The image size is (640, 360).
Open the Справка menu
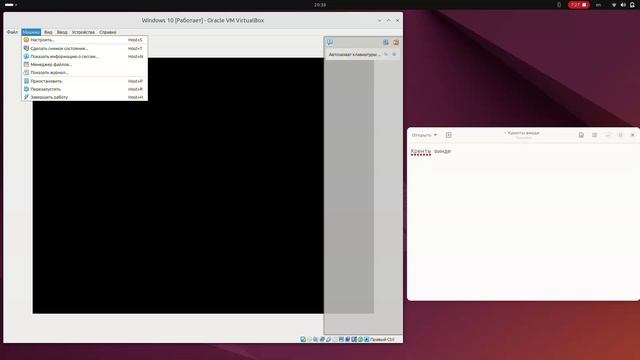pyautogui.click(x=108, y=32)
